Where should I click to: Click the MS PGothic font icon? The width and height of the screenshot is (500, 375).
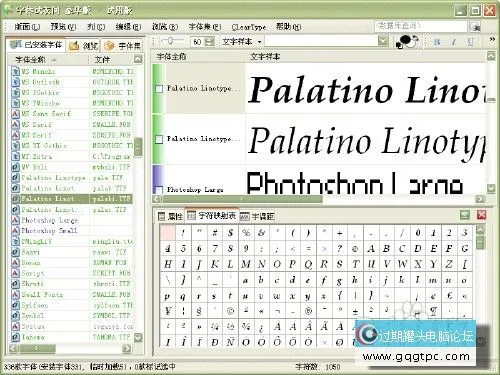(x=15, y=93)
